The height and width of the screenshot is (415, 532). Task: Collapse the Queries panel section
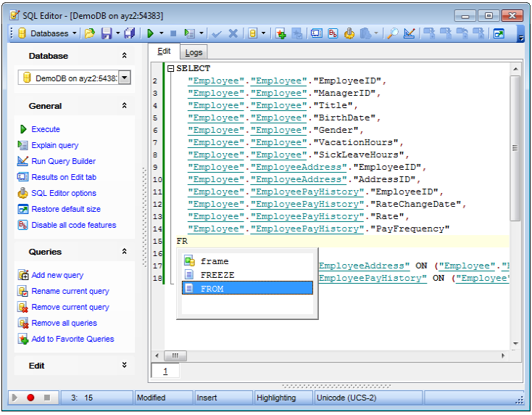click(124, 251)
